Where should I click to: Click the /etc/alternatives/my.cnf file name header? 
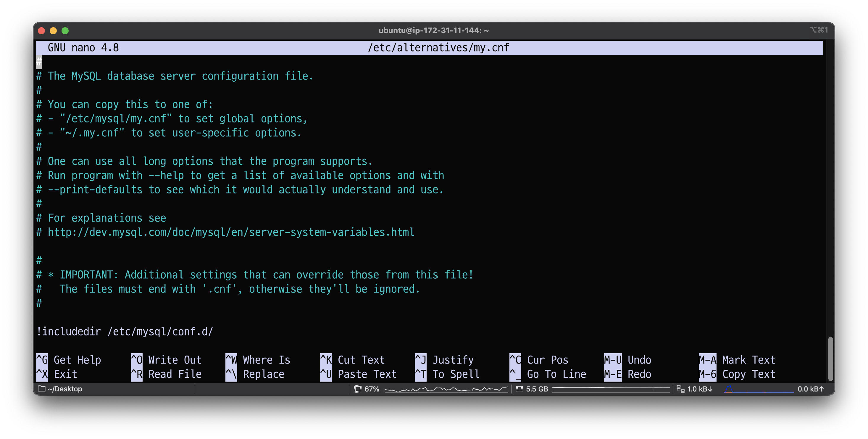[x=438, y=48]
